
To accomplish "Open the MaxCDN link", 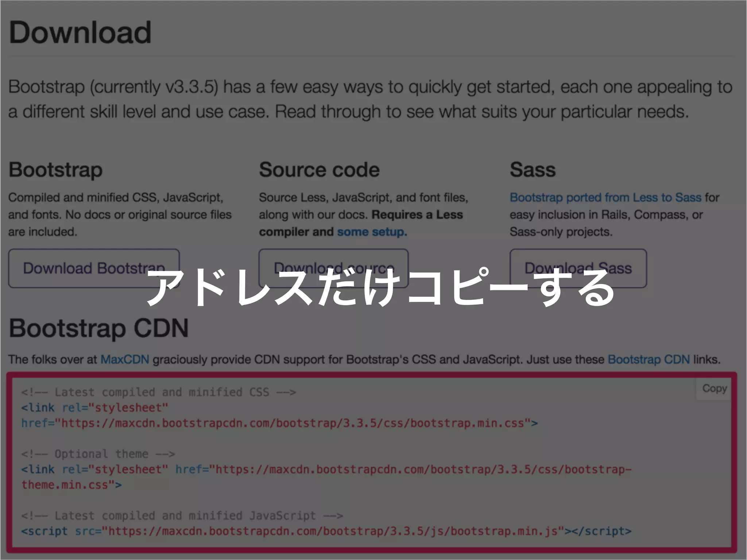I will tap(125, 359).
